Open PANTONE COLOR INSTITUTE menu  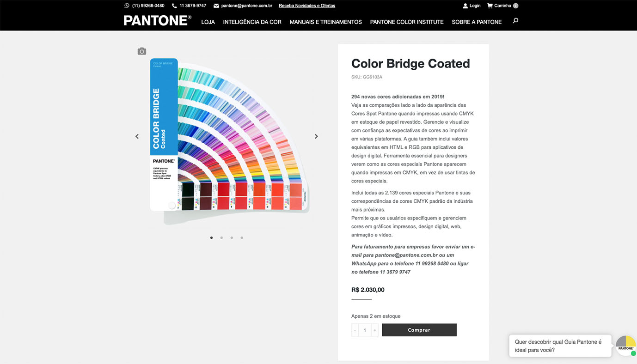[x=407, y=22]
